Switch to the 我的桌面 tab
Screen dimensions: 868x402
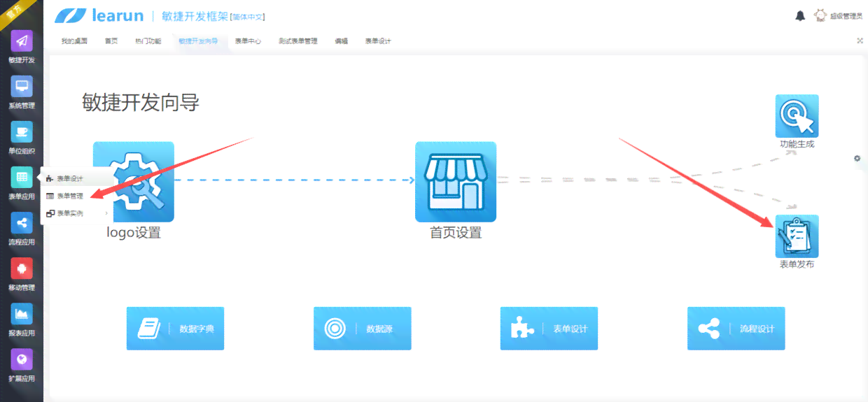click(x=74, y=41)
